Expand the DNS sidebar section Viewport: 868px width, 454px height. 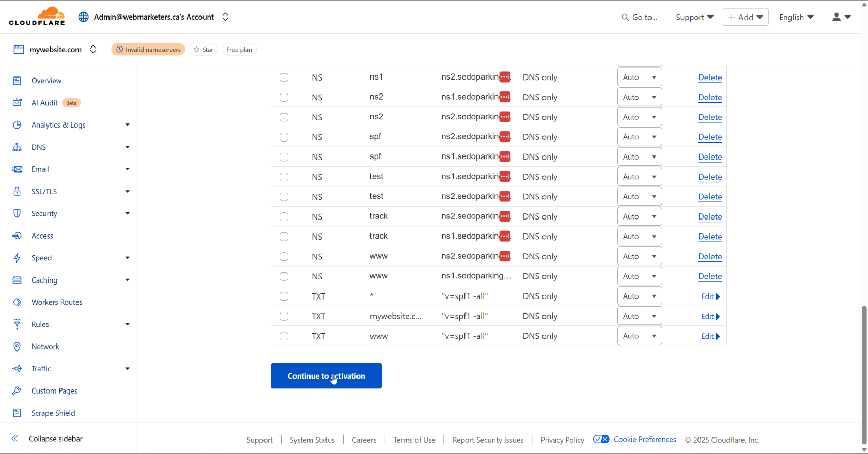click(127, 147)
